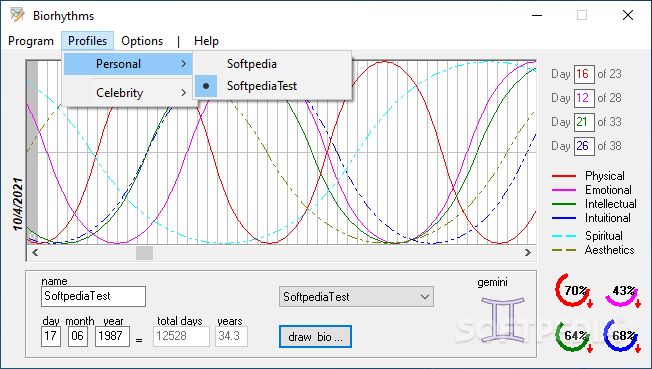The height and width of the screenshot is (369, 652).
Task: Select the Personal submenu entry
Action: (x=128, y=64)
